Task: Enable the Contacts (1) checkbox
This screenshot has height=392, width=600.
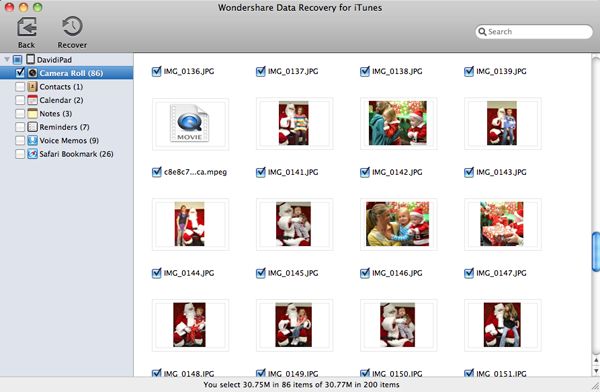Action: pyautogui.click(x=20, y=87)
